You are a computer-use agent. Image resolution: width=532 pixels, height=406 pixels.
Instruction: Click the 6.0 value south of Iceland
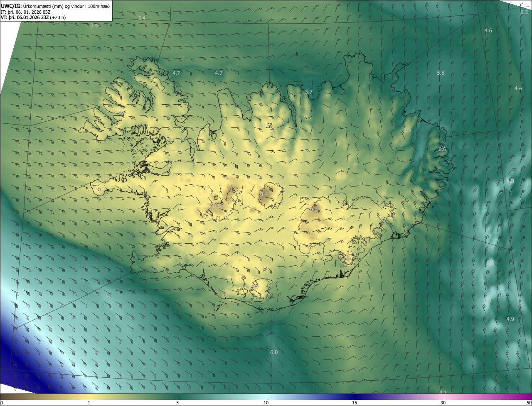(274, 352)
